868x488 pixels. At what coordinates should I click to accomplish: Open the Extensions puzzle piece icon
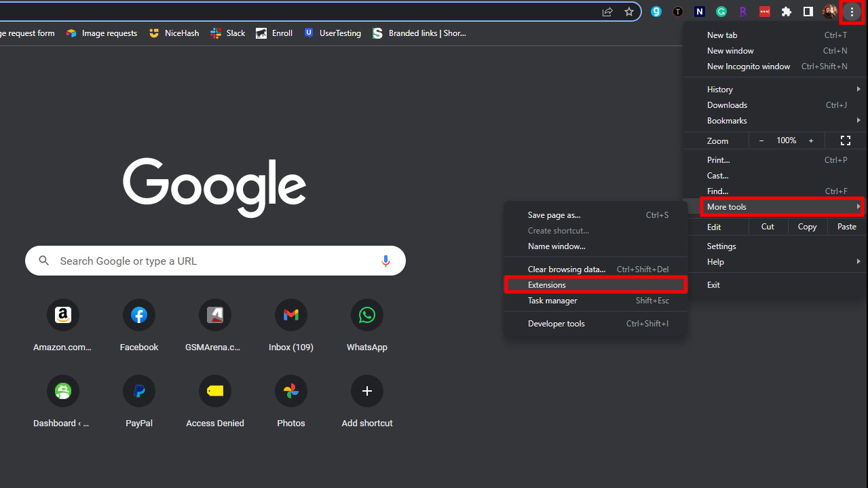pyautogui.click(x=787, y=12)
